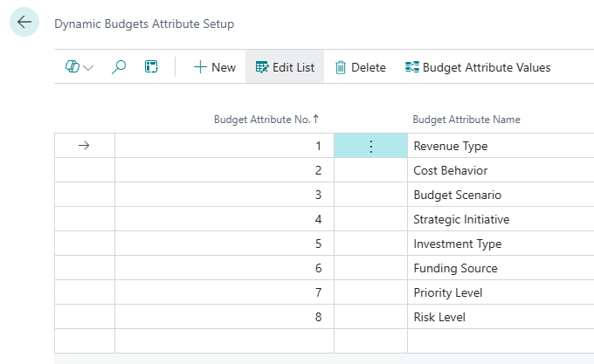Select the Strategic Initiative entry
This screenshot has width=594, height=364.
460,220
